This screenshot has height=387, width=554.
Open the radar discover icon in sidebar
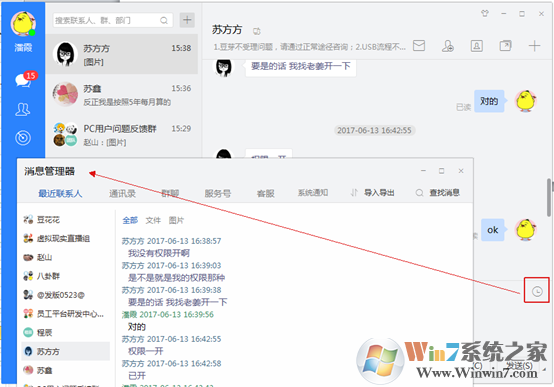[23, 138]
